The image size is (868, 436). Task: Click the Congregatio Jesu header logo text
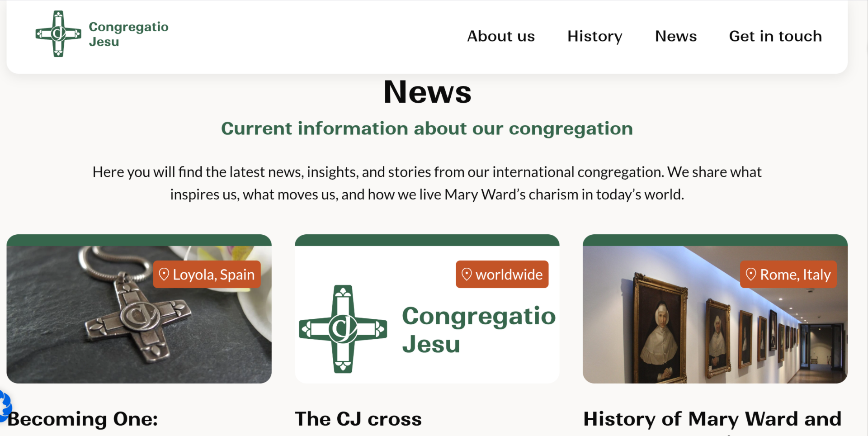tap(128, 34)
